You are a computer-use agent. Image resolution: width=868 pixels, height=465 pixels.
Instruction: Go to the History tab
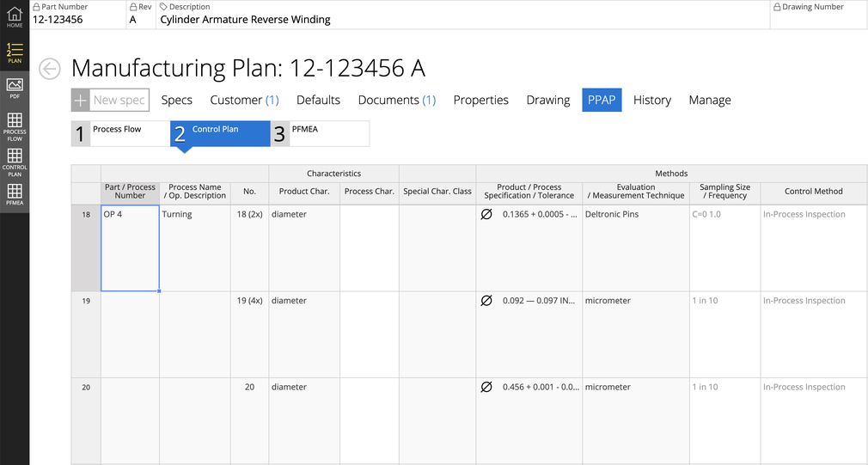651,100
